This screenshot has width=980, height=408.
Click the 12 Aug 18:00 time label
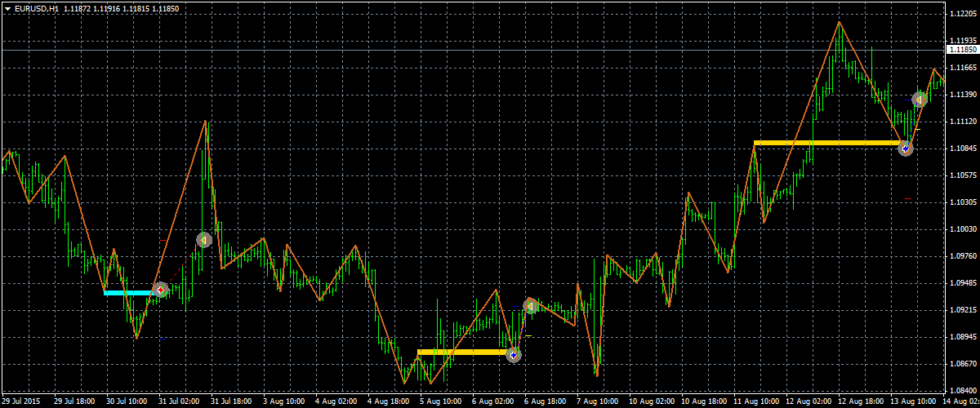pyautogui.click(x=861, y=402)
